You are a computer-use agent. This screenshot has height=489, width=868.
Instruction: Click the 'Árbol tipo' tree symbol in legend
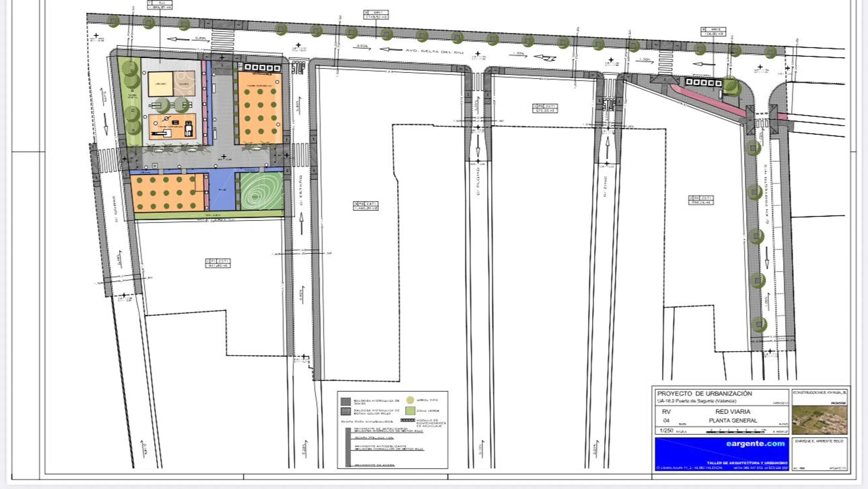pos(410,400)
